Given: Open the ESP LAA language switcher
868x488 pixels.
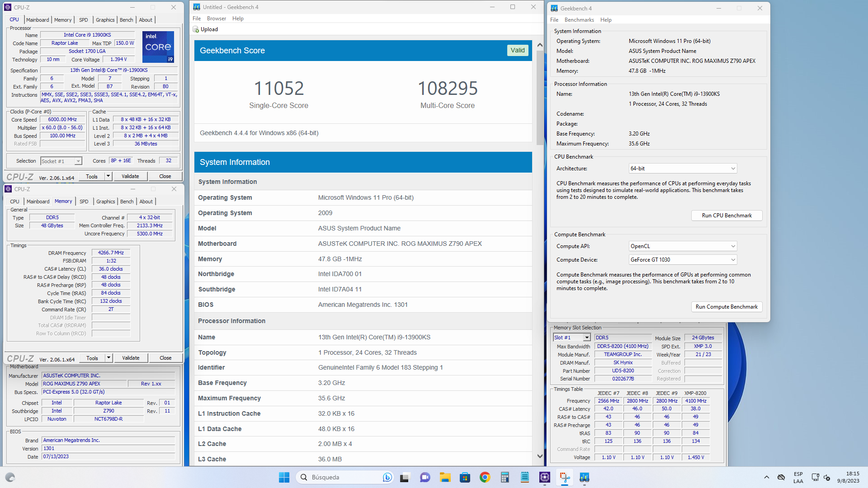Looking at the screenshot, I should point(798,477).
